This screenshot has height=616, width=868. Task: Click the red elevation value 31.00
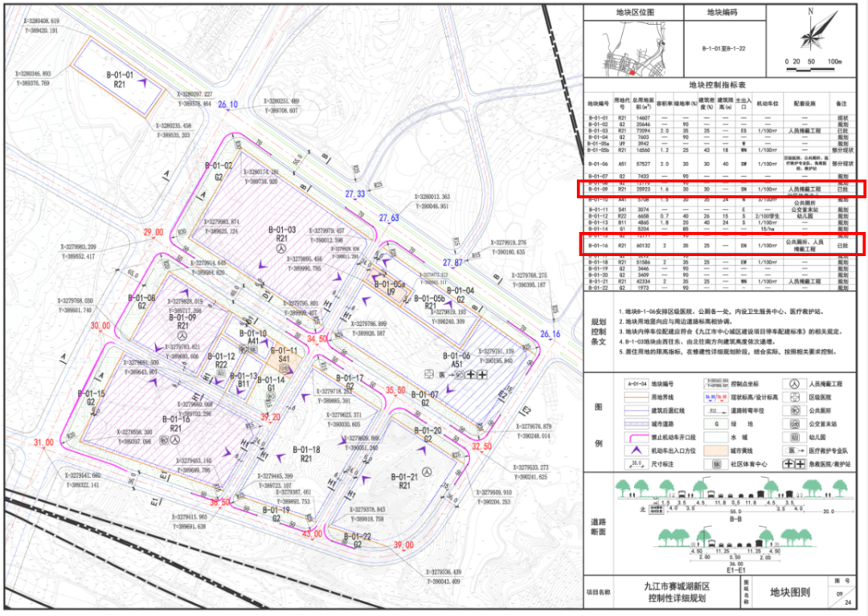coord(43,443)
